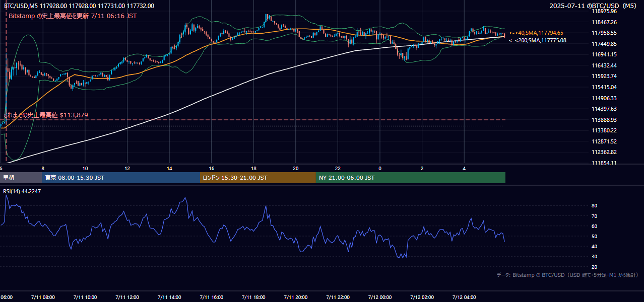Click price axis value 113380.22
This screenshot has width=644, height=302.
[604, 130]
